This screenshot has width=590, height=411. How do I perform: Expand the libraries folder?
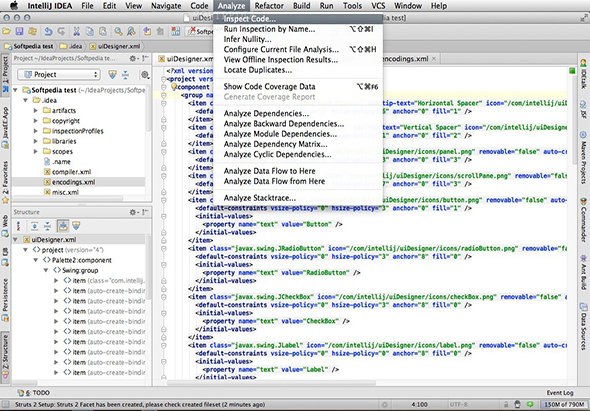tap(35, 141)
